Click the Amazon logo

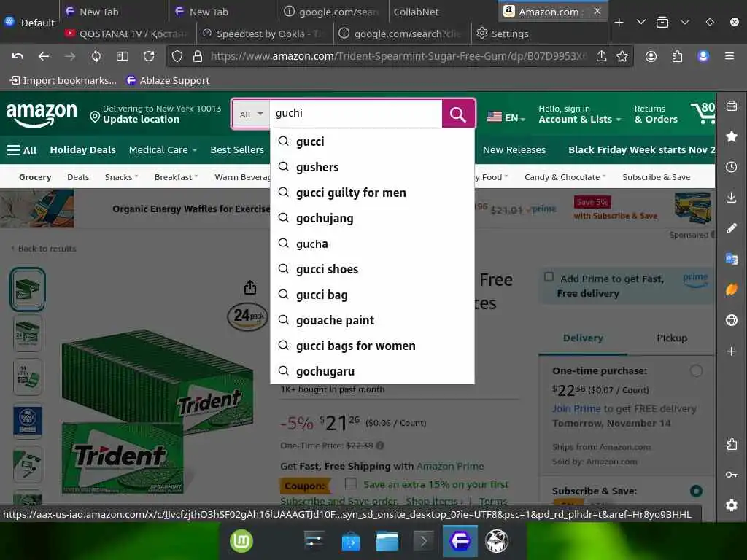42,114
